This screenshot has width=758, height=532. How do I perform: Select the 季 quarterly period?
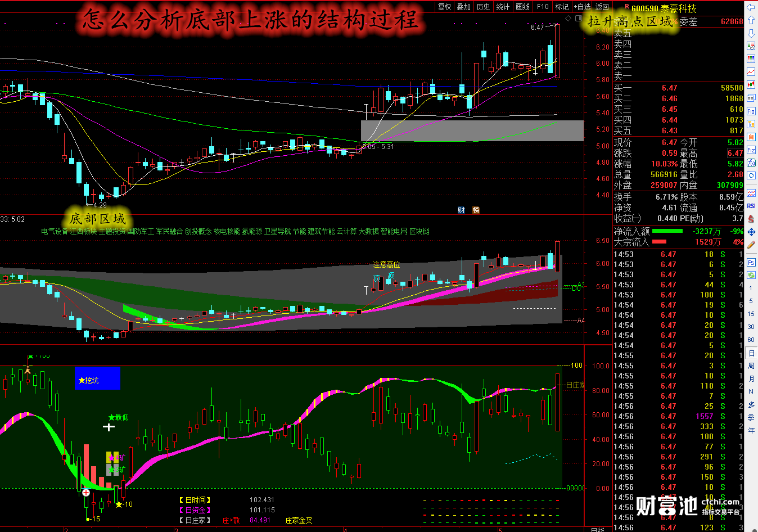point(751,417)
